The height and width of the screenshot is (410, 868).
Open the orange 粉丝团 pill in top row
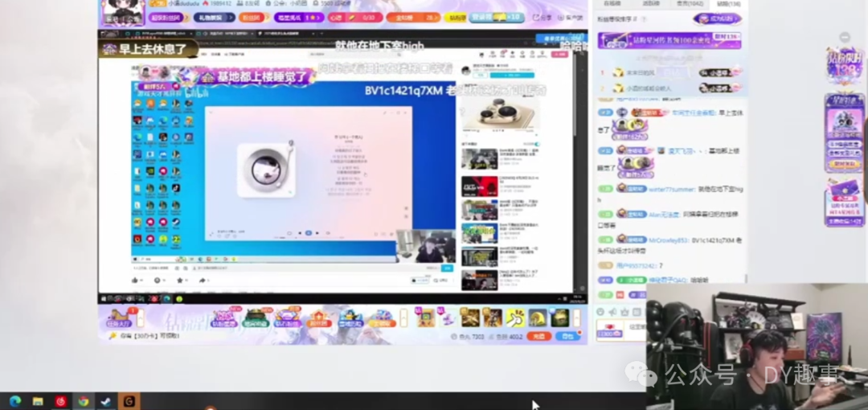click(254, 18)
